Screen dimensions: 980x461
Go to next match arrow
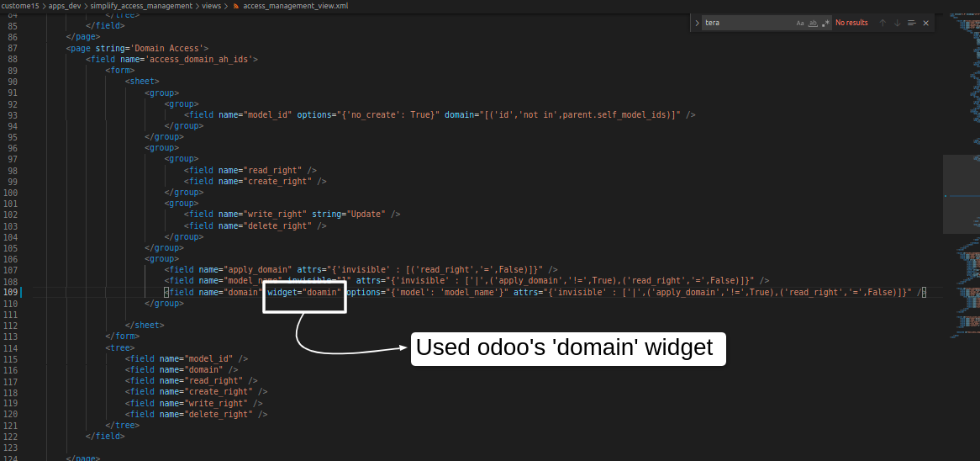[897, 23]
